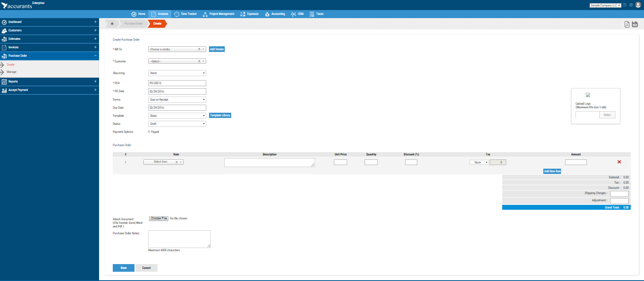
Task: Click the Unit Price input
Action: click(340, 162)
